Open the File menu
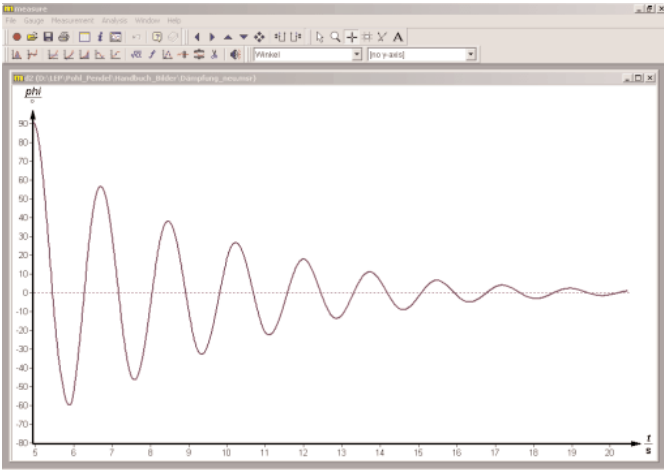666x472 pixels. [x=11, y=20]
